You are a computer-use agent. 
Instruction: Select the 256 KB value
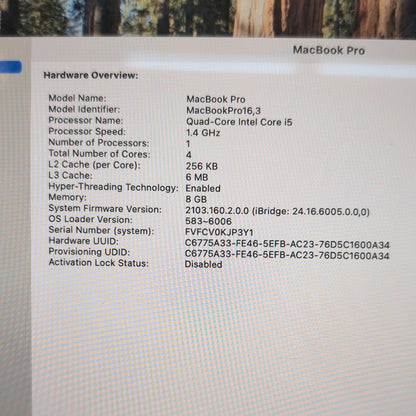pos(202,166)
